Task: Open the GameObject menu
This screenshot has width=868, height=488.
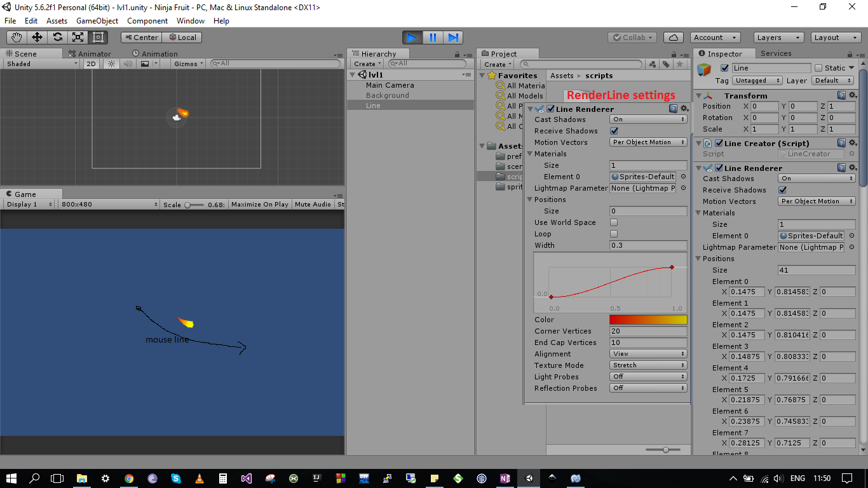Action: point(97,21)
